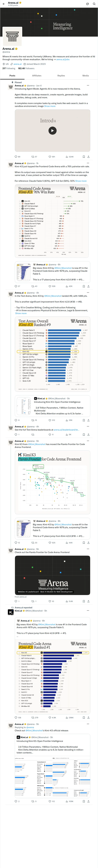Screen dimensions: 98x868
Task: Expand Text Arena post with Show more
Action: [x=21, y=313]
